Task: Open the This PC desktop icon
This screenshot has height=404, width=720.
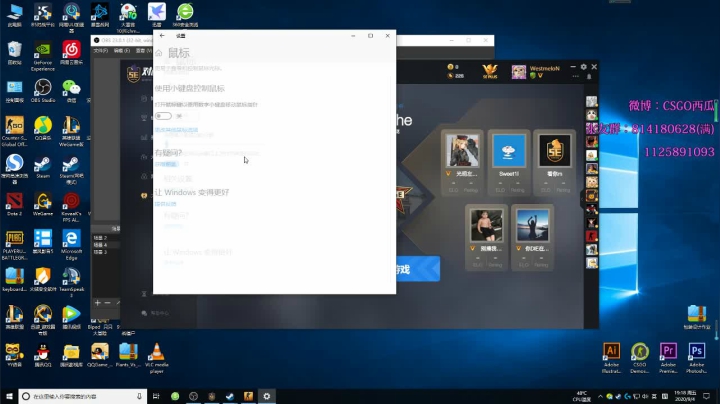Action: pos(14,15)
